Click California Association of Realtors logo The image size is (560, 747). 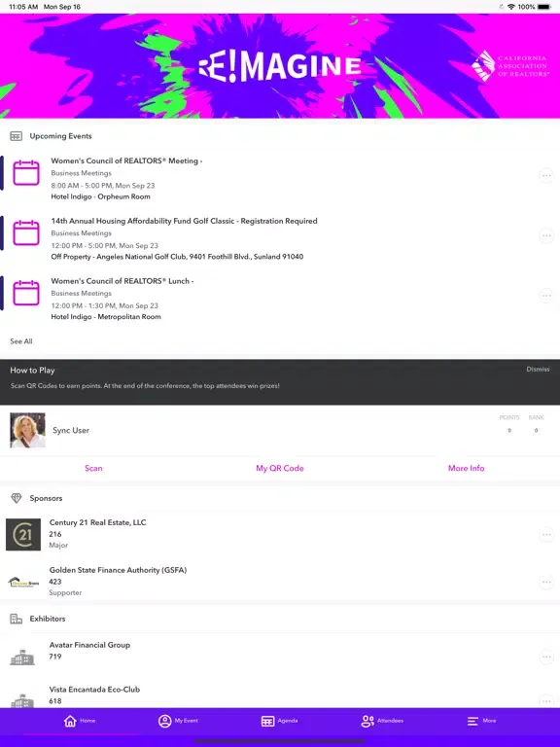coord(510,66)
